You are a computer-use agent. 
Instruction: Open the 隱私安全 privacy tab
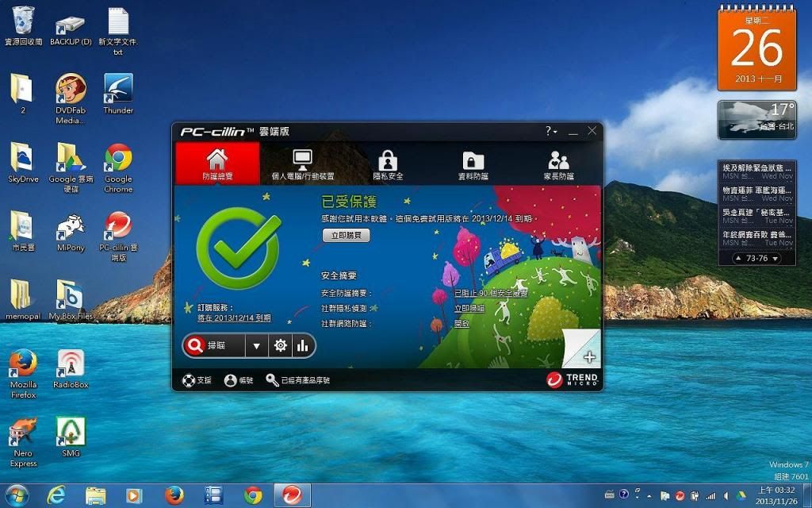(388, 164)
